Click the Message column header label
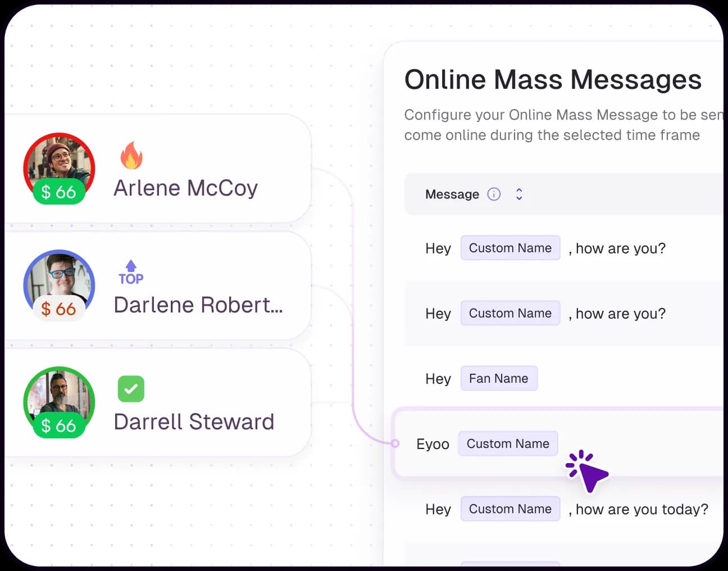 [x=452, y=194]
